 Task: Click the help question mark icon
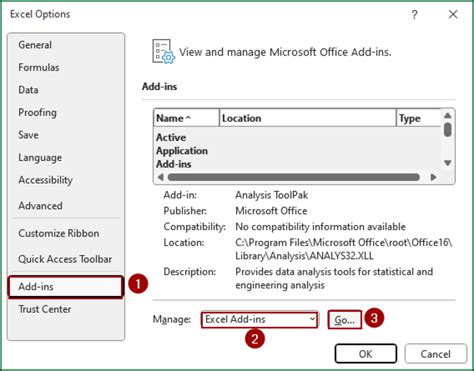pyautogui.click(x=414, y=14)
